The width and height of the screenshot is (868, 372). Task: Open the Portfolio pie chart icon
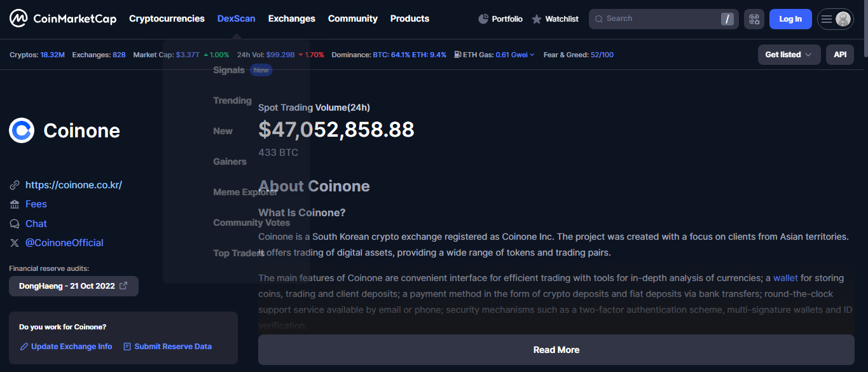(x=483, y=19)
